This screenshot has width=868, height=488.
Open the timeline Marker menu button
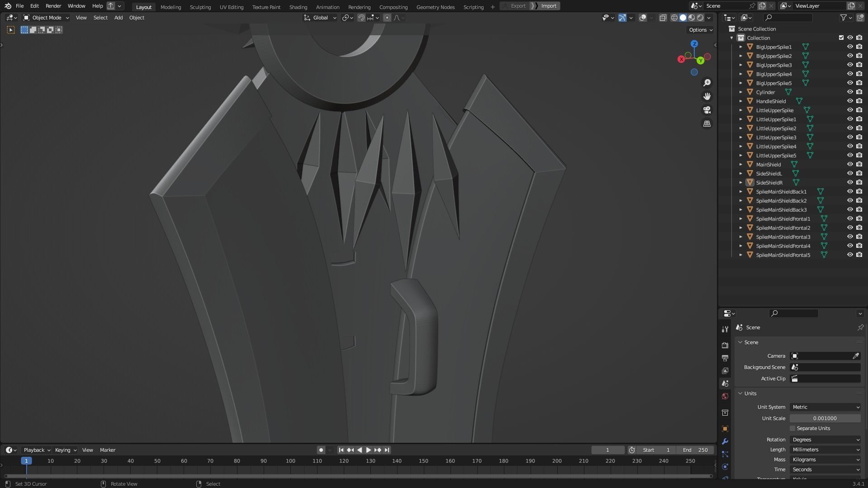pyautogui.click(x=108, y=450)
